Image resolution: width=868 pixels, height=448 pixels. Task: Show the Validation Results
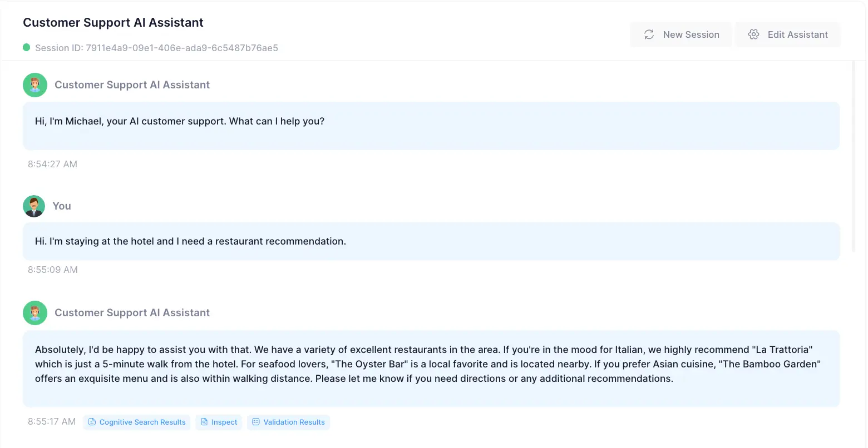point(288,422)
